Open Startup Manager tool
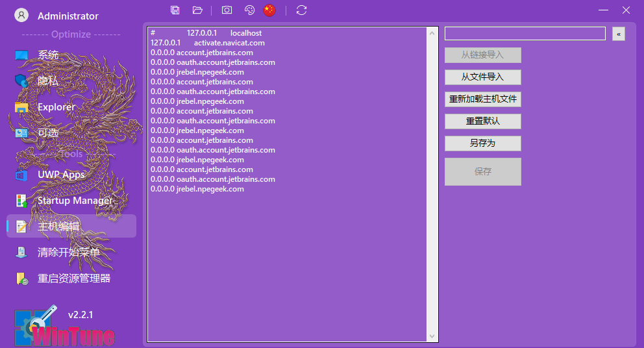 [x=71, y=201]
